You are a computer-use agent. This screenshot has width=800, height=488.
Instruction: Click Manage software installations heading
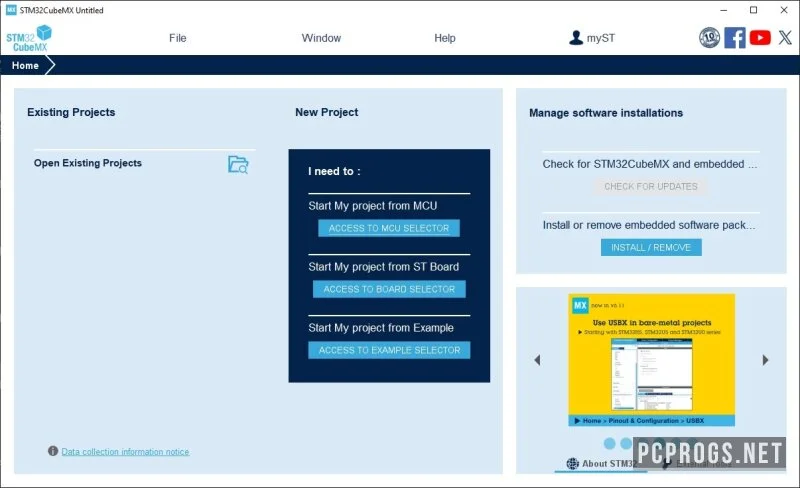tap(606, 113)
